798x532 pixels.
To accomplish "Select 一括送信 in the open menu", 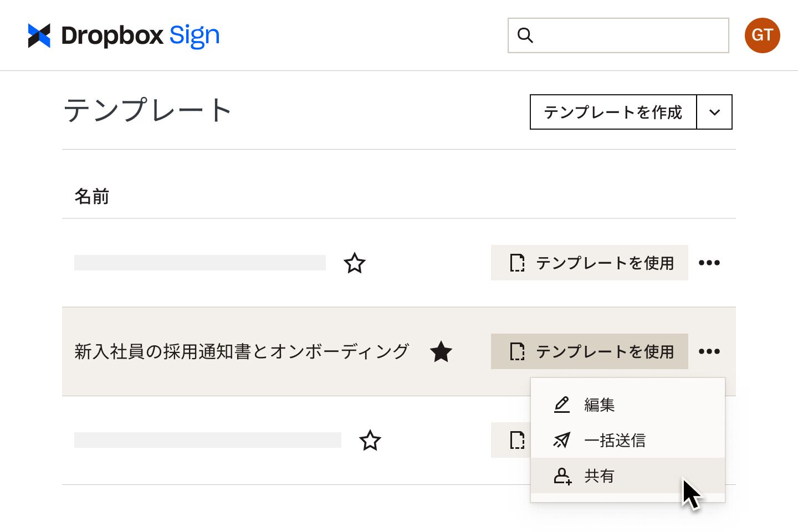I will click(x=616, y=440).
